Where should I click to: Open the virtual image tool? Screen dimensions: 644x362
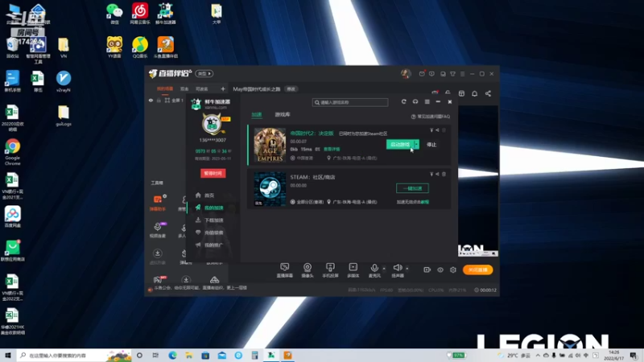click(x=157, y=256)
